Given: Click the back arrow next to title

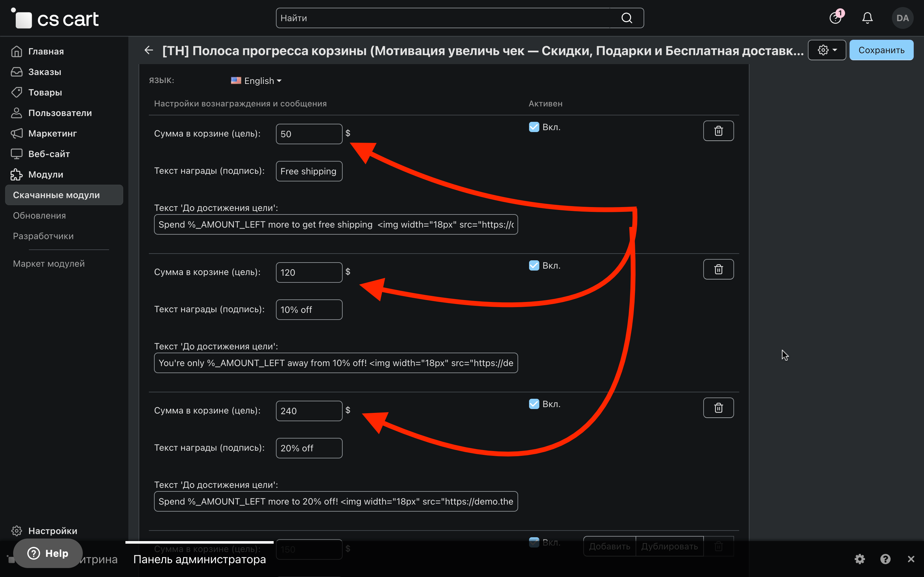Looking at the screenshot, I should (x=149, y=50).
